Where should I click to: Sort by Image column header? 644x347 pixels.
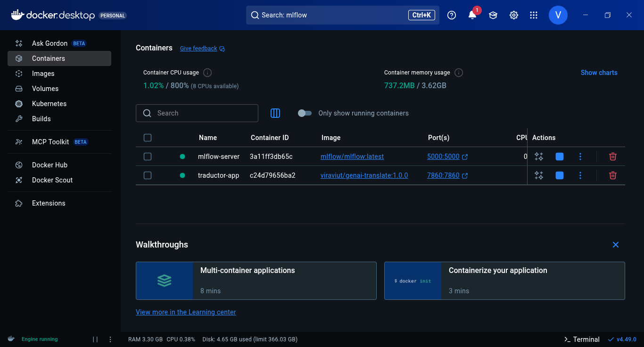tap(331, 138)
